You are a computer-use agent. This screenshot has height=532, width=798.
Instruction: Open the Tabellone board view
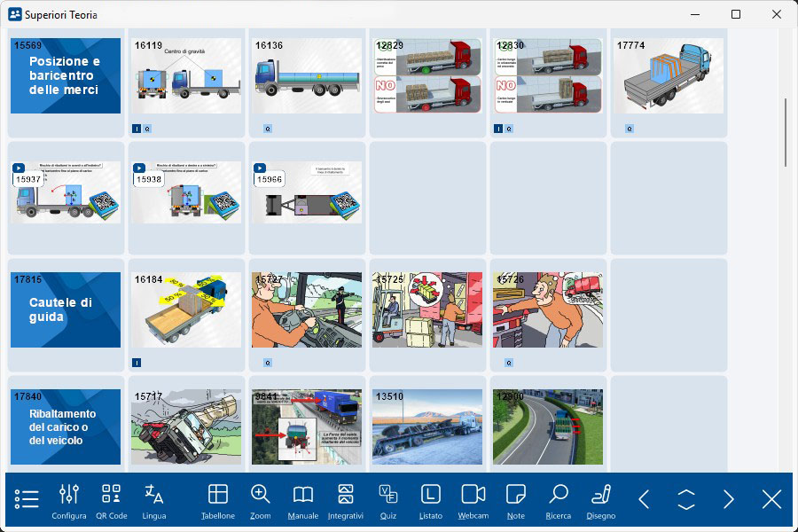(x=218, y=501)
